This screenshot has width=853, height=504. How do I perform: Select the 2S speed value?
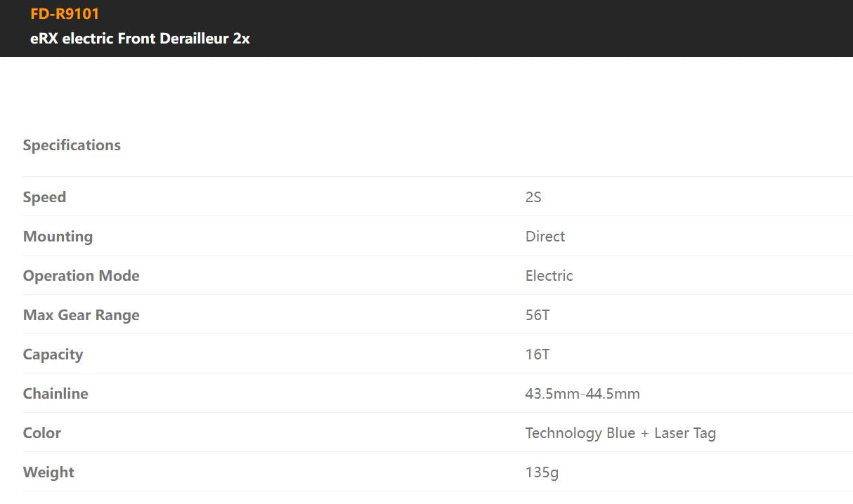click(533, 197)
